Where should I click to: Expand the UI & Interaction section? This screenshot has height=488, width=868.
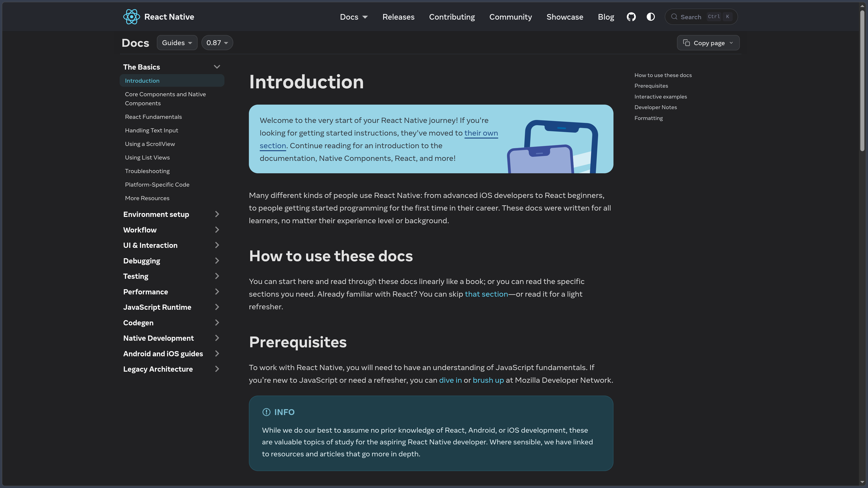(217, 245)
